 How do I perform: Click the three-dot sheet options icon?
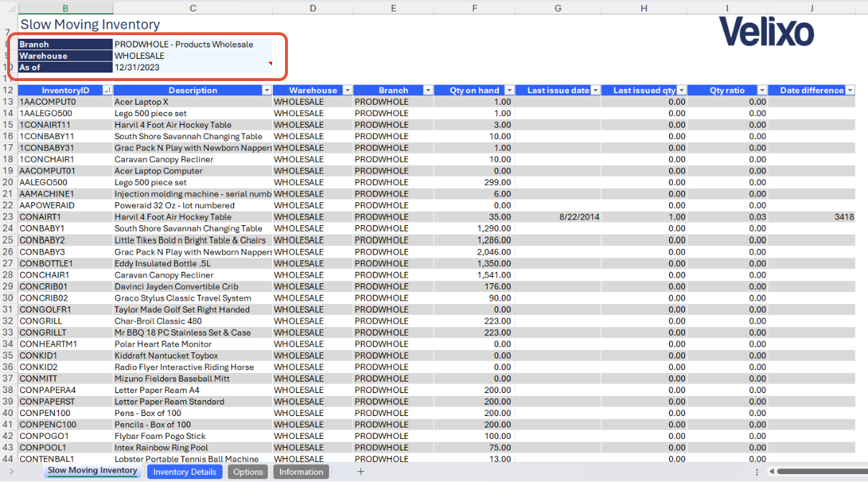(757, 472)
